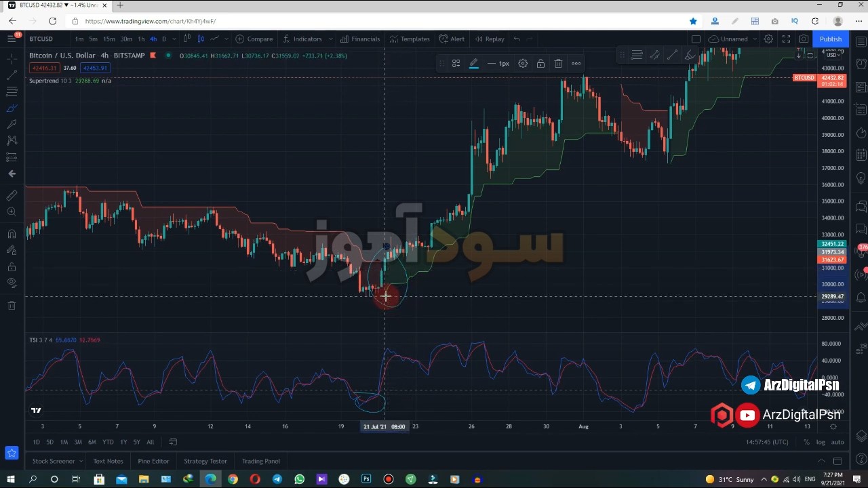Select the zoom in tool
868x488 pixels.
(12, 212)
